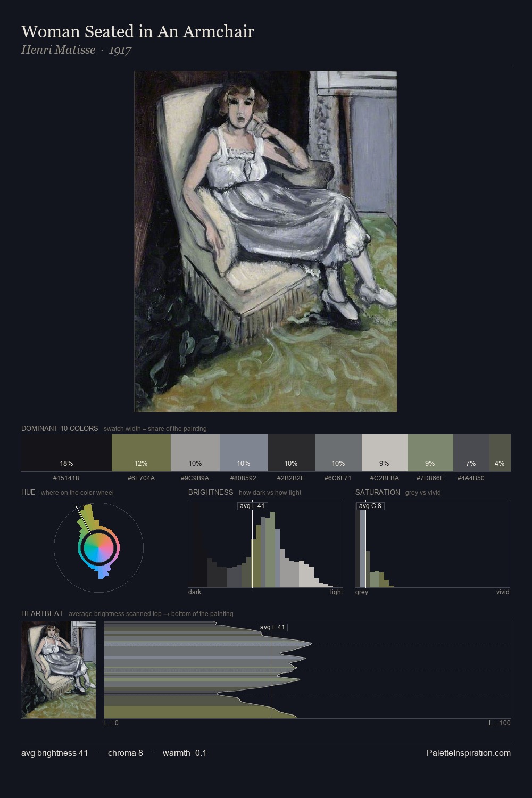Click the warmth -0.1 footer stat
Viewport: 532px width, 798px height.
(x=185, y=753)
